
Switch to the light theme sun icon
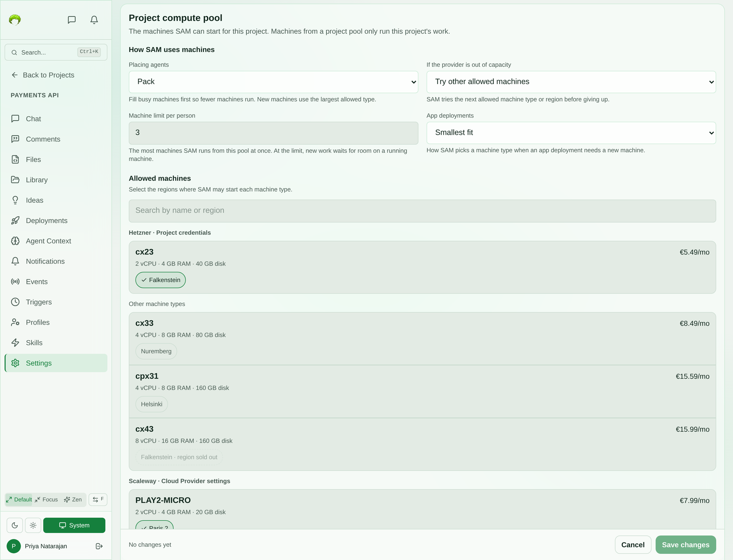pos(33,525)
